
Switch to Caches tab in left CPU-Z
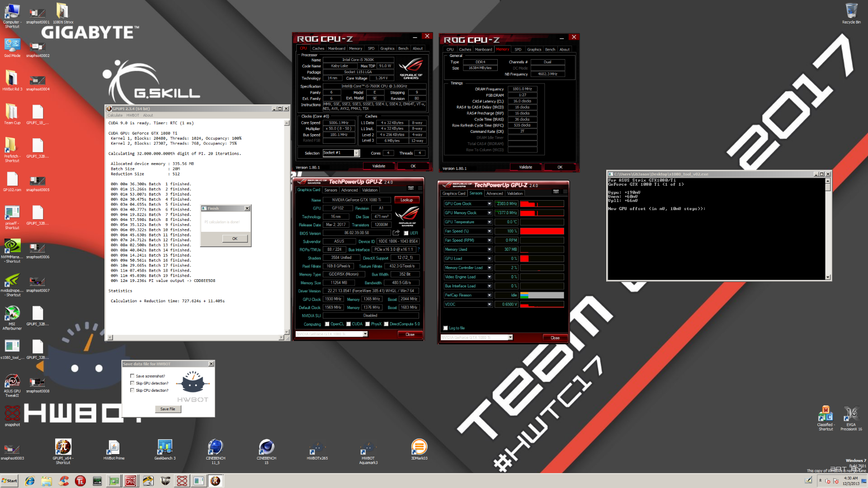(x=318, y=48)
